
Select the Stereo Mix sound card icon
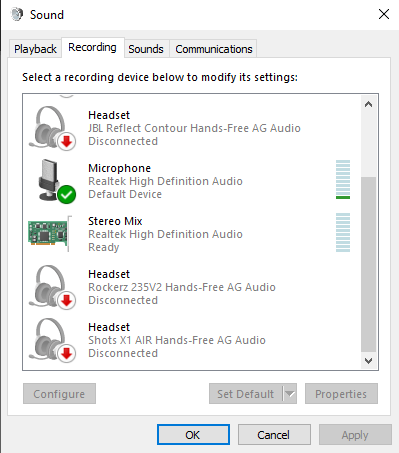pyautogui.click(x=50, y=233)
